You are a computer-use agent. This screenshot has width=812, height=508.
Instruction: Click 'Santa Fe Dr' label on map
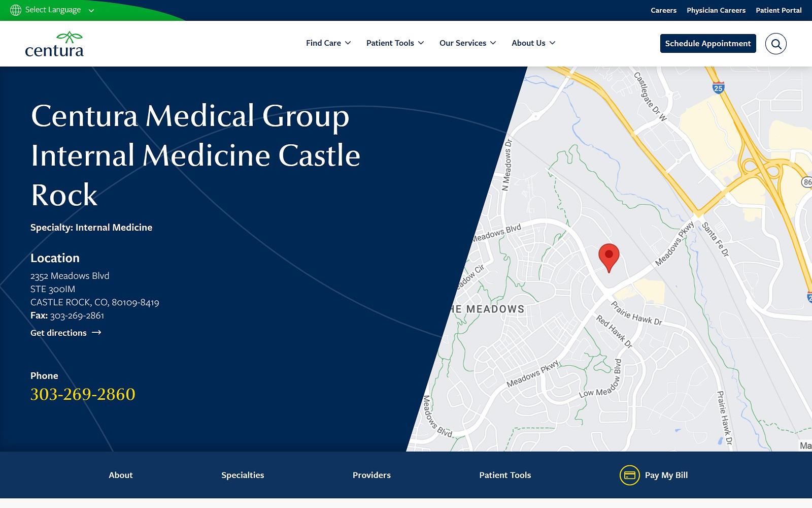pyautogui.click(x=715, y=239)
